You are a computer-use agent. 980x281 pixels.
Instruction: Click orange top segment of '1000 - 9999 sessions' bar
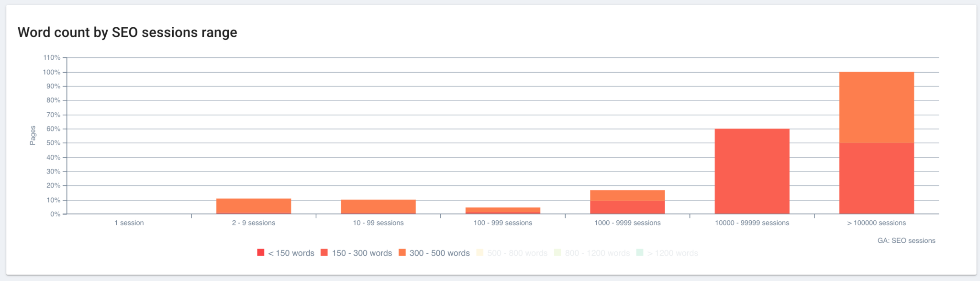627,195
